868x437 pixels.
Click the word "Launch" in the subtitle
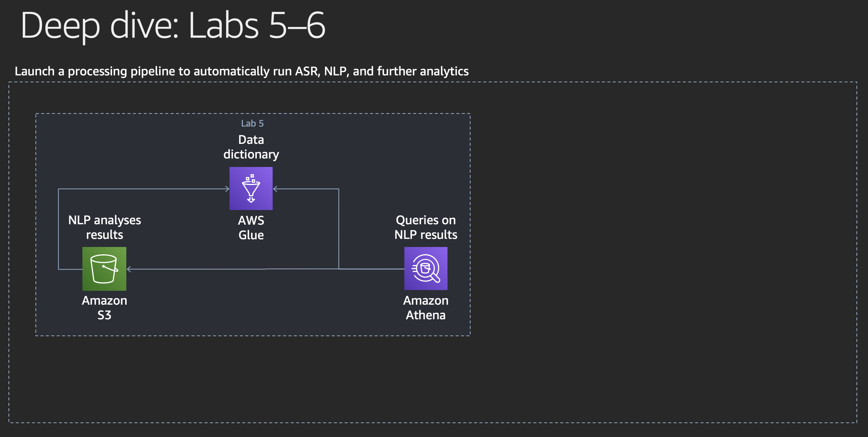point(35,71)
